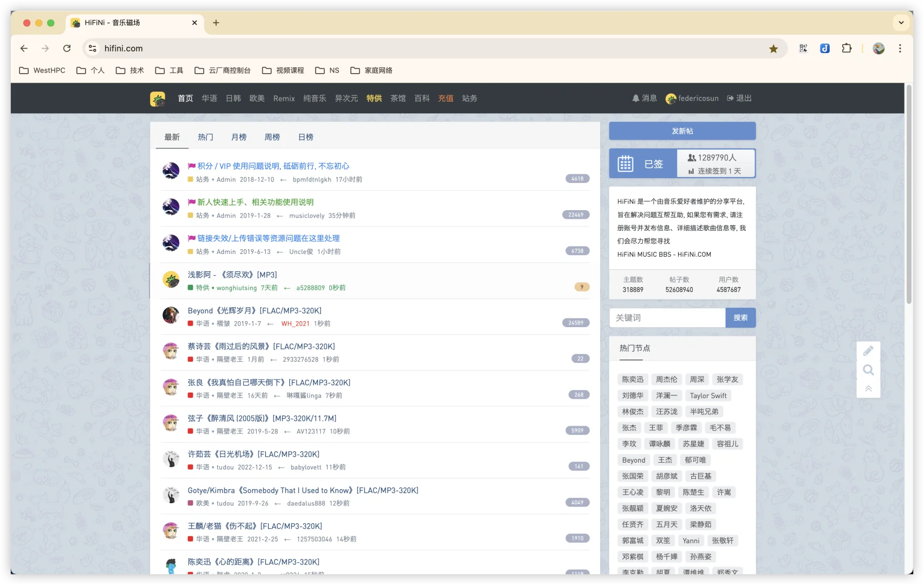This screenshot has height=585, width=924.
Task: Click the page vertical scrollbar
Action: click(x=909, y=195)
